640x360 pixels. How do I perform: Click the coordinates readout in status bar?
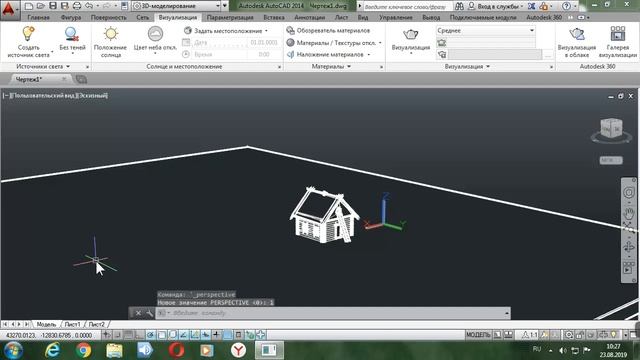coord(49,336)
